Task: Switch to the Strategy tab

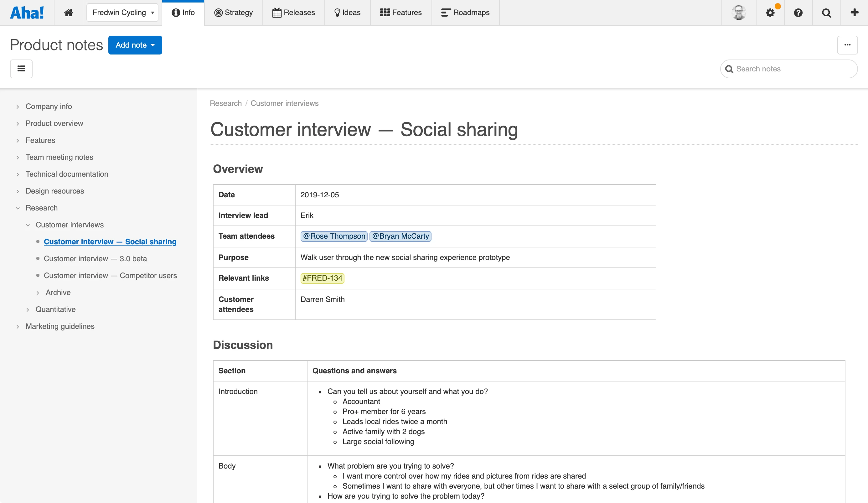Action: 234,13
